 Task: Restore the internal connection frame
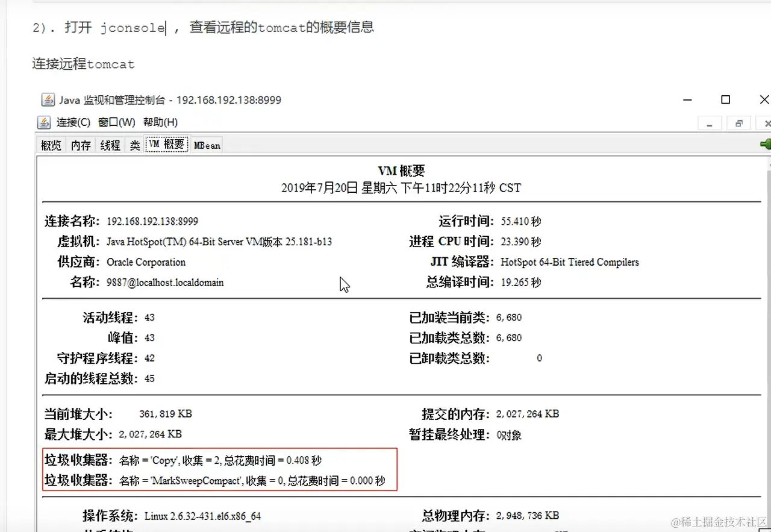(738, 123)
